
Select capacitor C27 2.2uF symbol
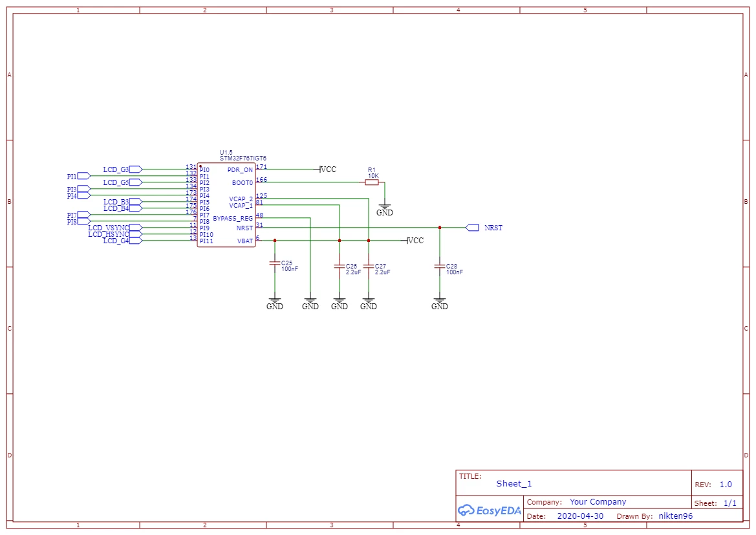pyautogui.click(x=369, y=267)
